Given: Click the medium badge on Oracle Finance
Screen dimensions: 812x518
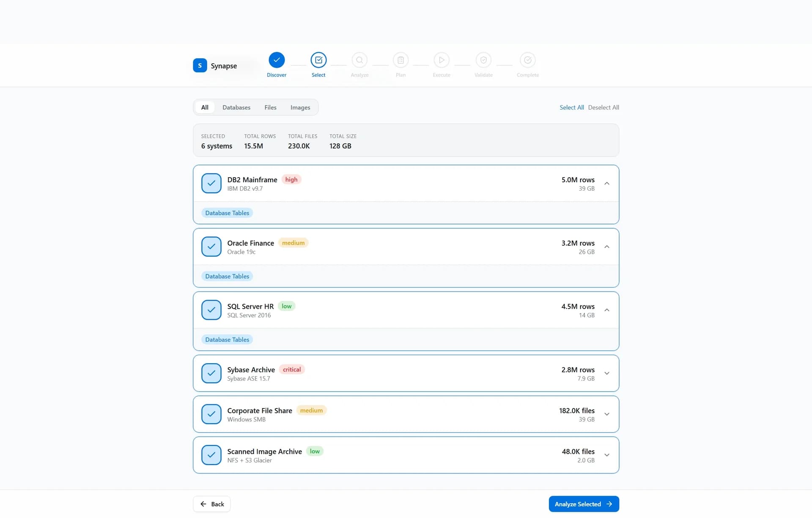Looking at the screenshot, I should (x=293, y=243).
